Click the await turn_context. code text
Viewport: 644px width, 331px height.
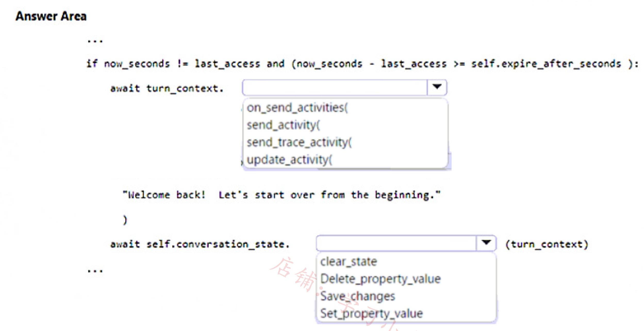point(167,89)
